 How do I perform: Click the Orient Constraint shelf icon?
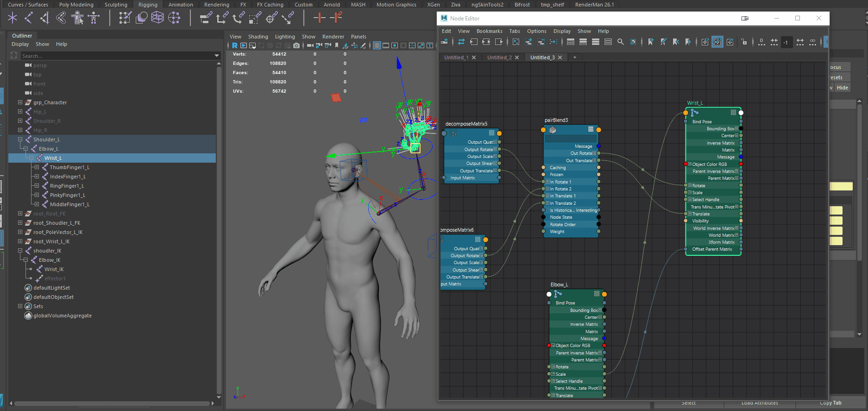tap(239, 18)
